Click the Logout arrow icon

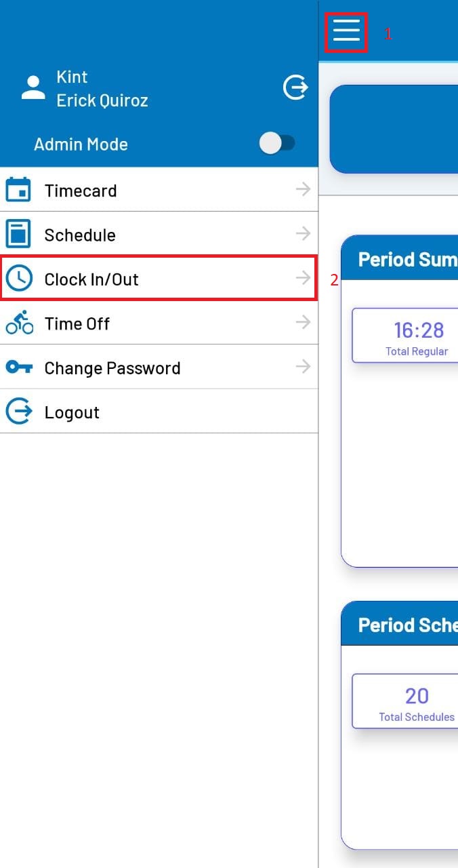(18, 412)
